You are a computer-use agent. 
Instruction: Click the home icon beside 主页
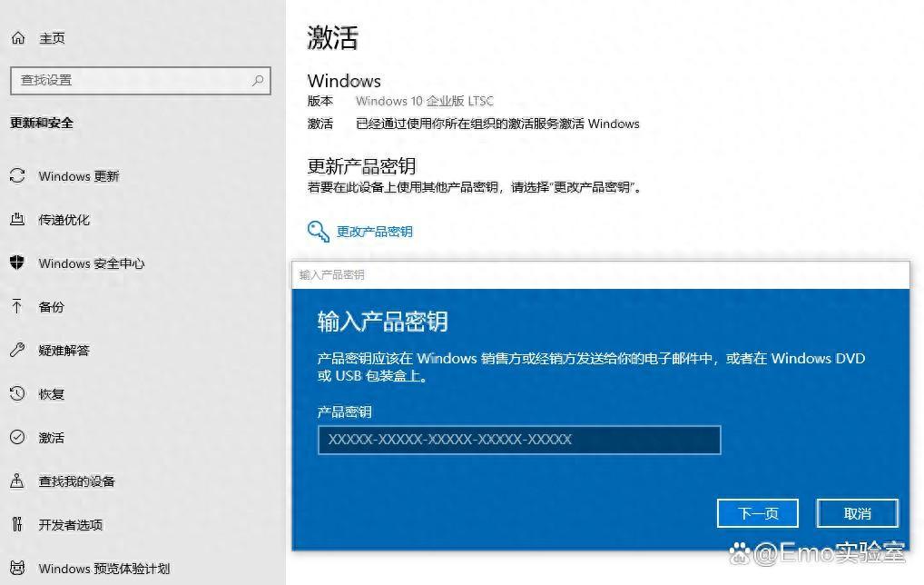point(18,38)
